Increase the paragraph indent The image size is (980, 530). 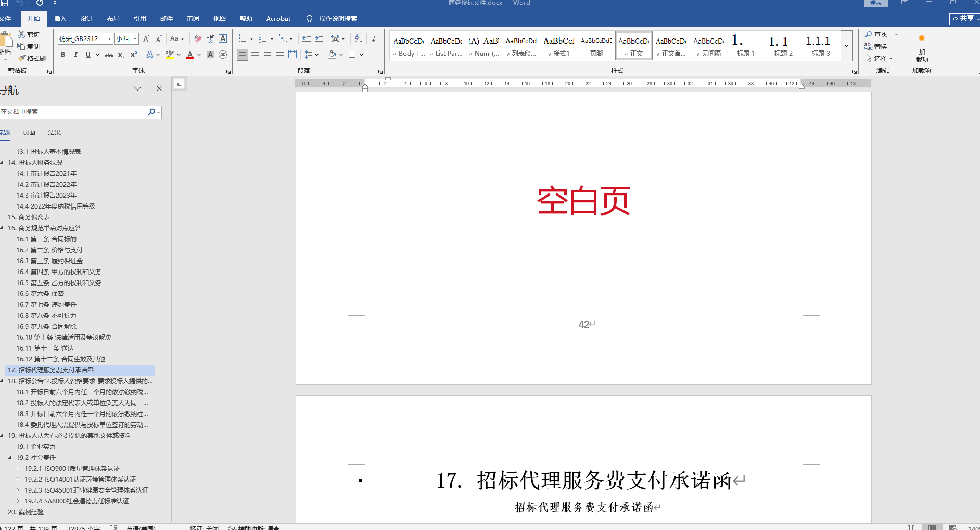click(x=319, y=38)
